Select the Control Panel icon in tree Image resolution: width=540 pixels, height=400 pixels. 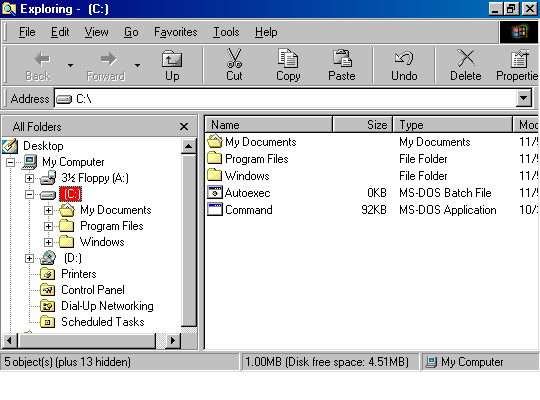48,290
